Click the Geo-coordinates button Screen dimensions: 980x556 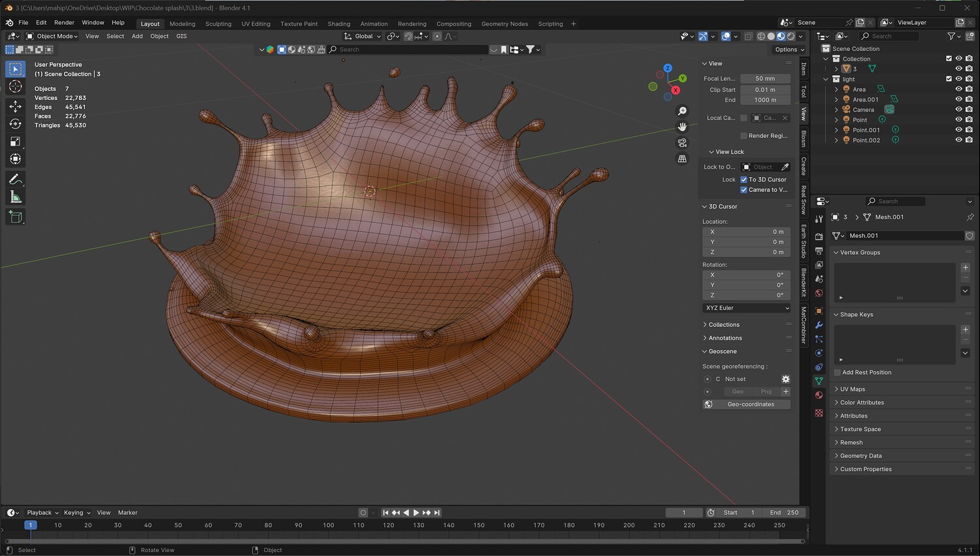tap(751, 404)
